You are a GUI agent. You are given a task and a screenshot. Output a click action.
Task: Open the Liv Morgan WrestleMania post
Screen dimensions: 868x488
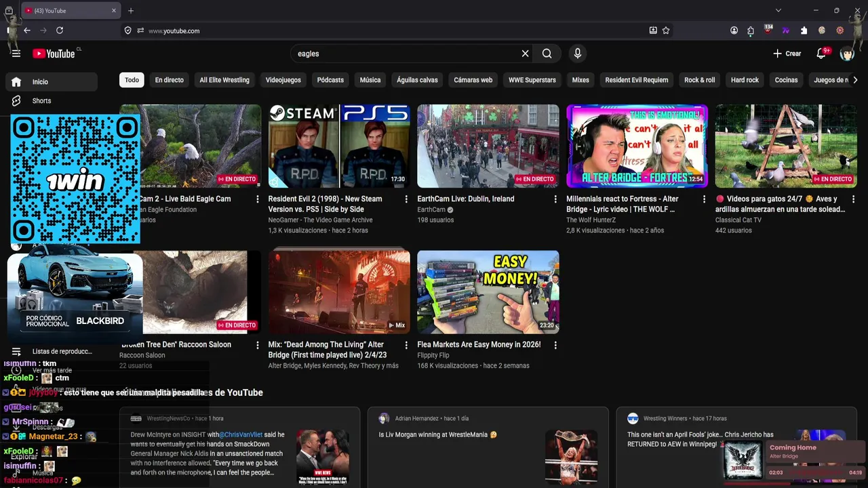click(x=488, y=447)
